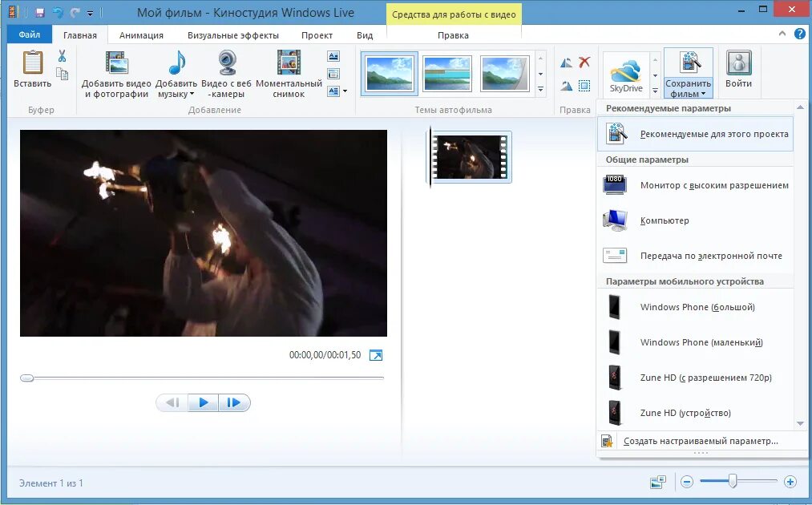Screen dimensions: 812x505
Task: Click the select all icon in Правка group
Action: pos(584,86)
